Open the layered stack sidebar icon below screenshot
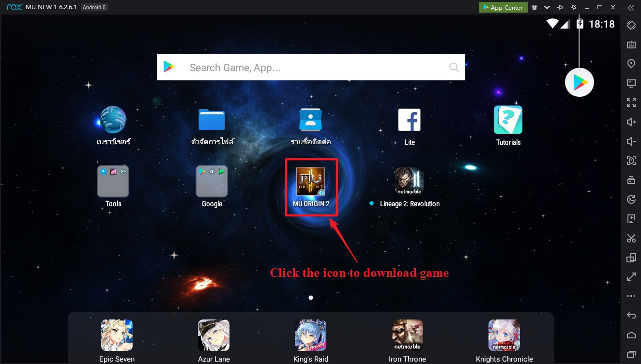Image resolution: width=641 pixels, height=364 pixels. (x=631, y=180)
